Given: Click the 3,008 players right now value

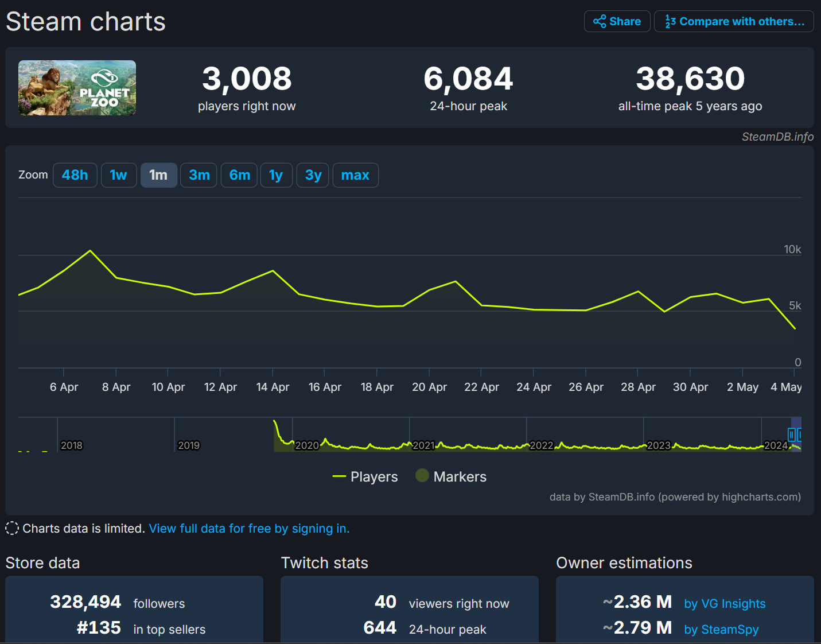Looking at the screenshot, I should (x=247, y=79).
